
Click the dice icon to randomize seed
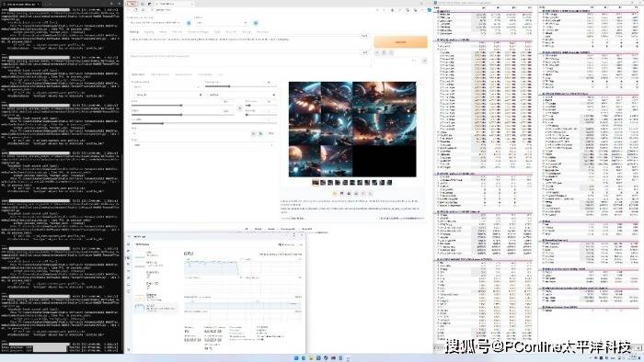253,133
